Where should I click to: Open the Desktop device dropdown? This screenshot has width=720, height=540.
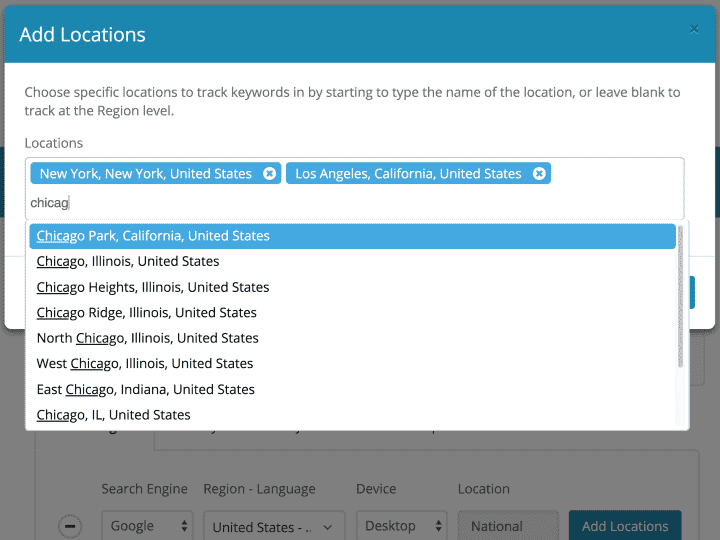pyautogui.click(x=402, y=526)
